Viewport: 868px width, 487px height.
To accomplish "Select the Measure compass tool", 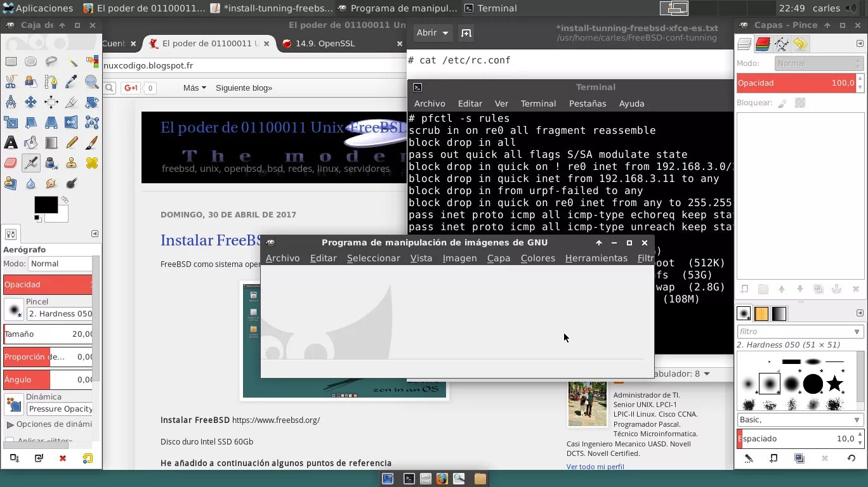I will tap(11, 102).
